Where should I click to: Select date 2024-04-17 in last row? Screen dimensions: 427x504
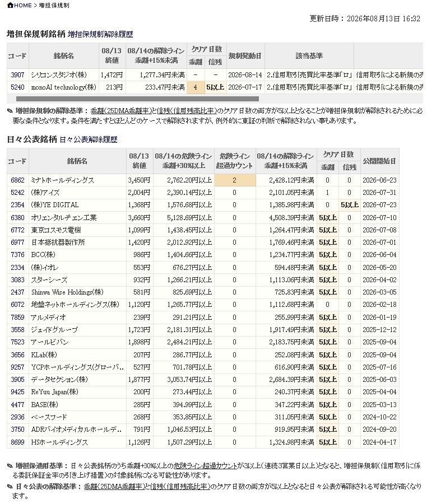click(380, 442)
